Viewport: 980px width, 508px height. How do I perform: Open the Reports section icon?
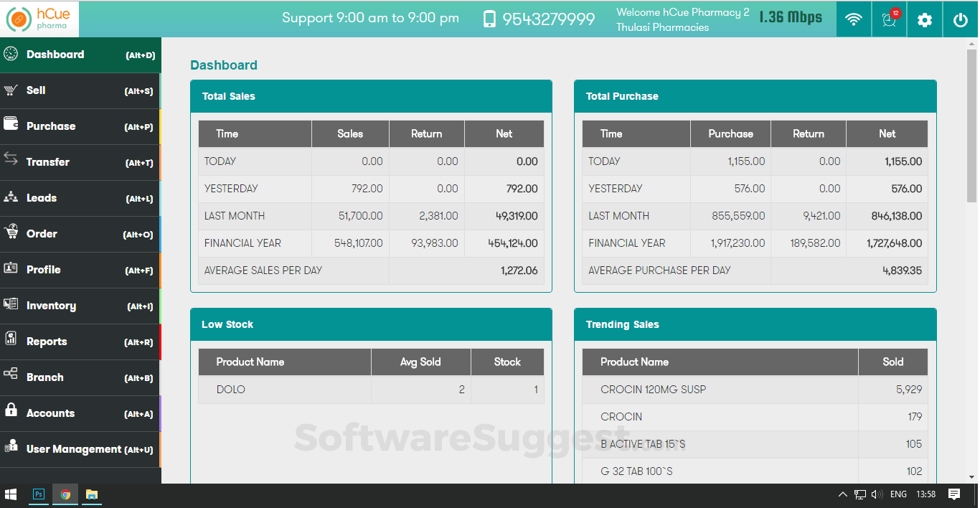click(x=10, y=342)
